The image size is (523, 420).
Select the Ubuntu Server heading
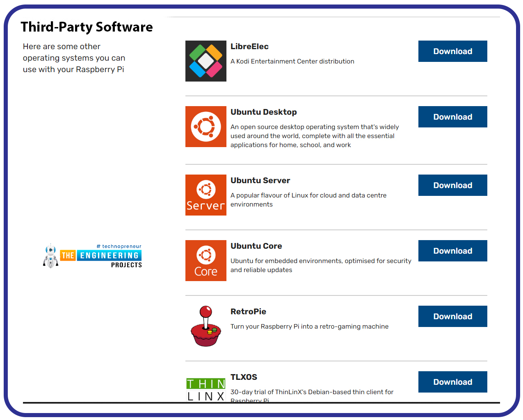click(260, 181)
